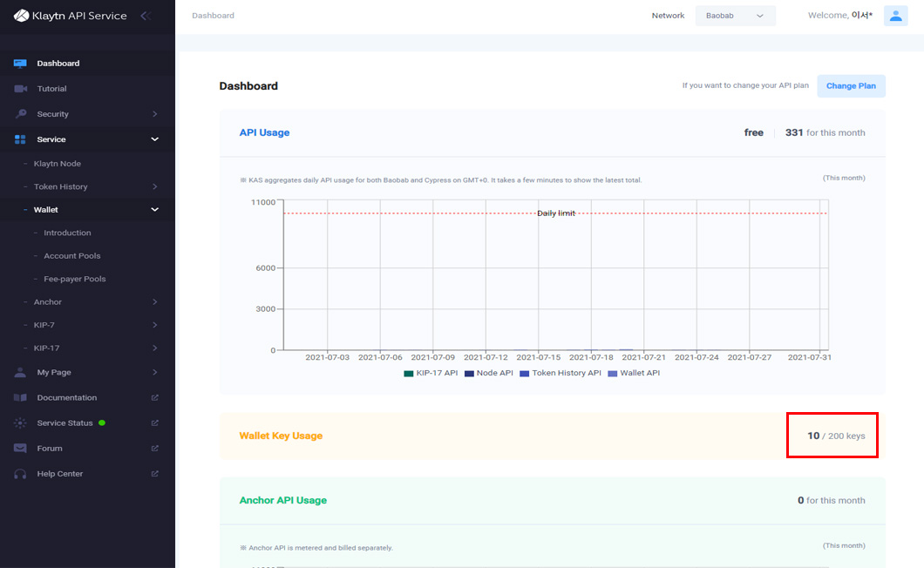Click the 11000 value on chart axis
Screen dimensions: 924x568
(263, 202)
